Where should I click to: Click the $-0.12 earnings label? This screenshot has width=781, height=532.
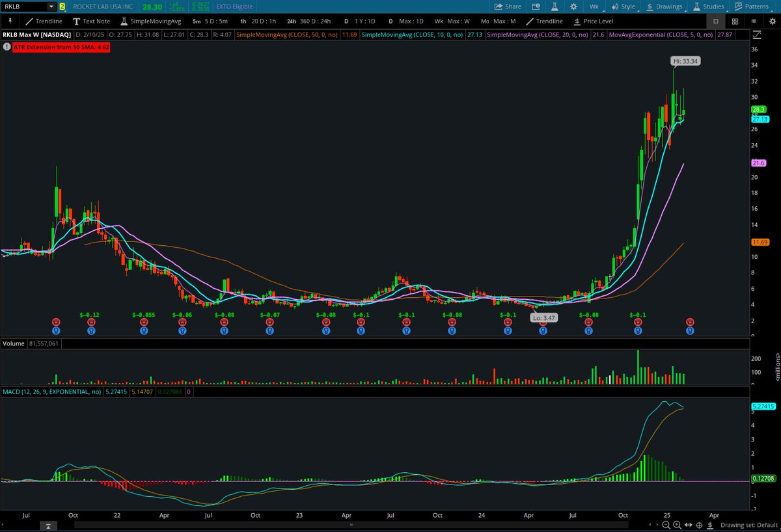tap(89, 314)
